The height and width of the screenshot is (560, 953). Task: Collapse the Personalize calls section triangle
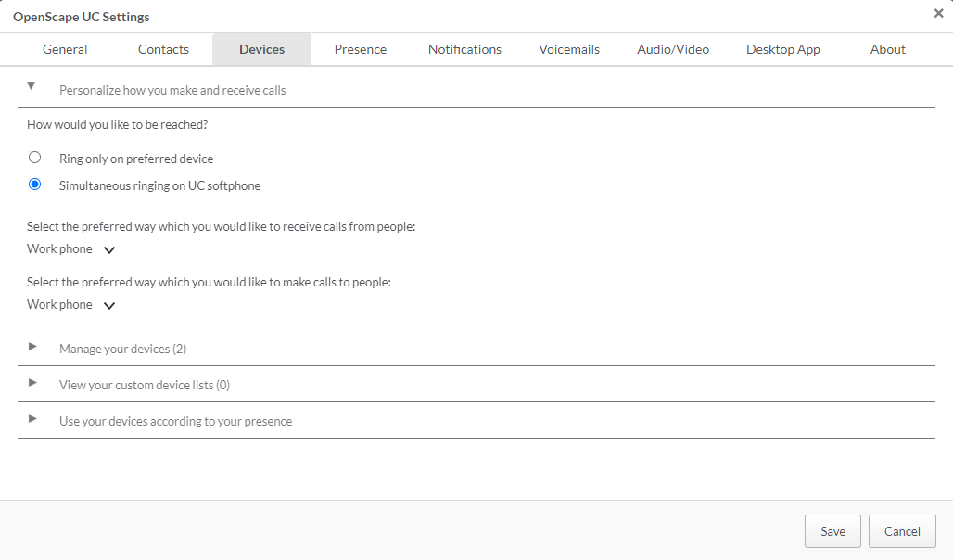click(x=31, y=85)
